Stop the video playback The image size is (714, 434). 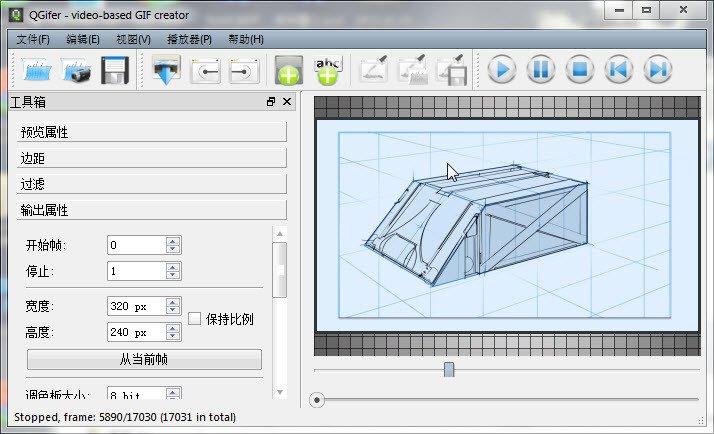tap(579, 70)
